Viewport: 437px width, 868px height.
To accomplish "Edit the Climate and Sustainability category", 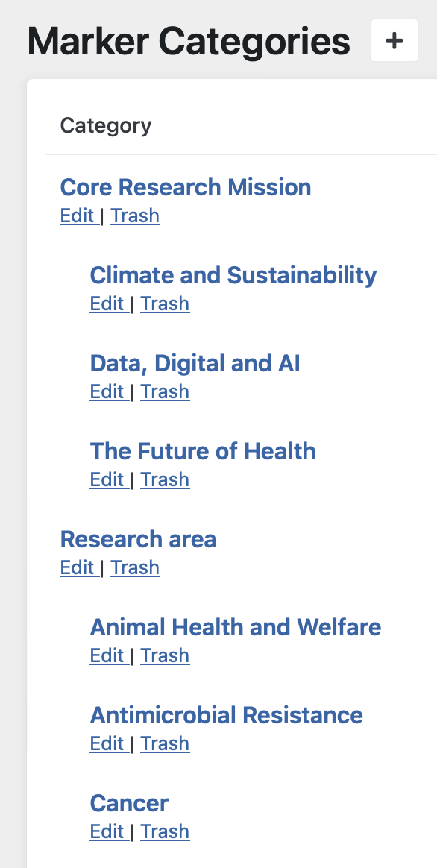I will pos(105,304).
